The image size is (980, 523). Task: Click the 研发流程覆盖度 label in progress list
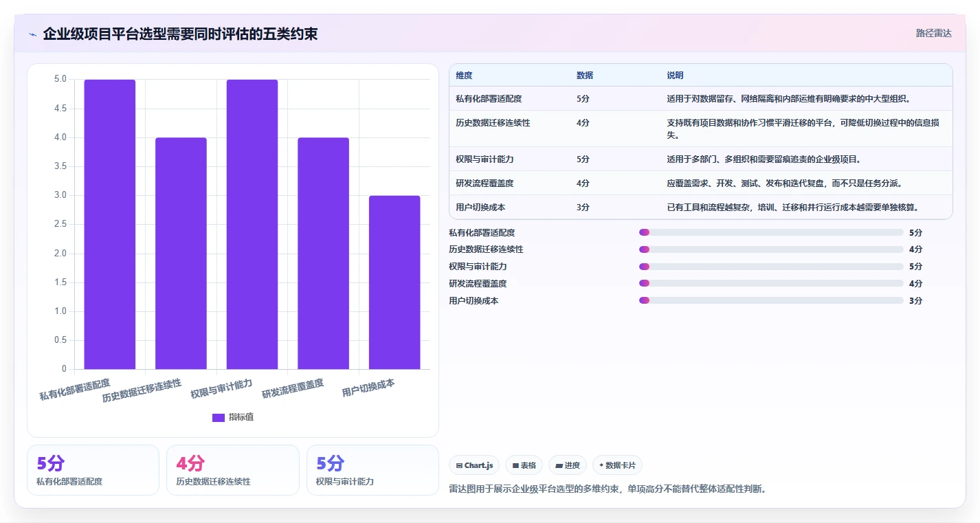coord(478,284)
